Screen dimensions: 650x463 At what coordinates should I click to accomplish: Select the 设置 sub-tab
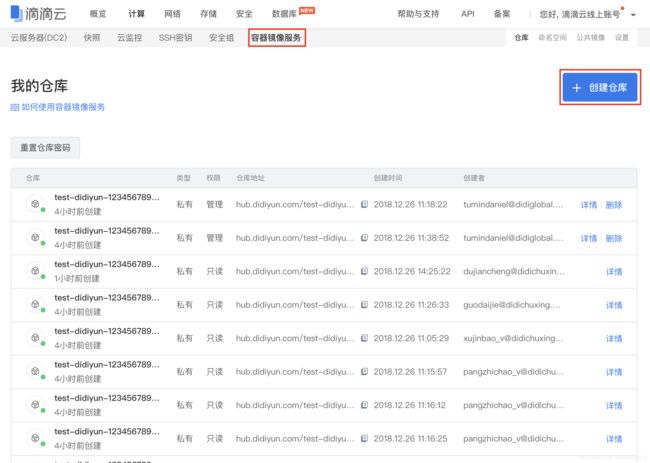pyautogui.click(x=622, y=38)
